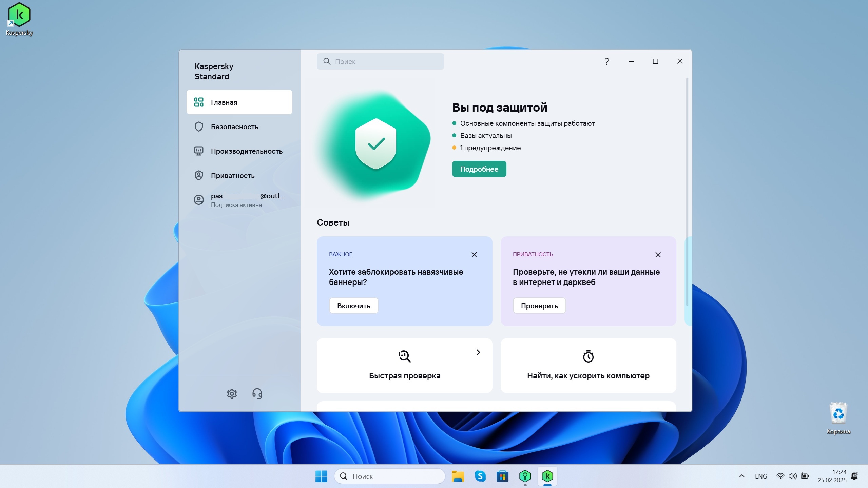Dismiss the ВАЖНОЕ banner advice card
Image resolution: width=868 pixels, height=488 pixels.
pos(474,255)
